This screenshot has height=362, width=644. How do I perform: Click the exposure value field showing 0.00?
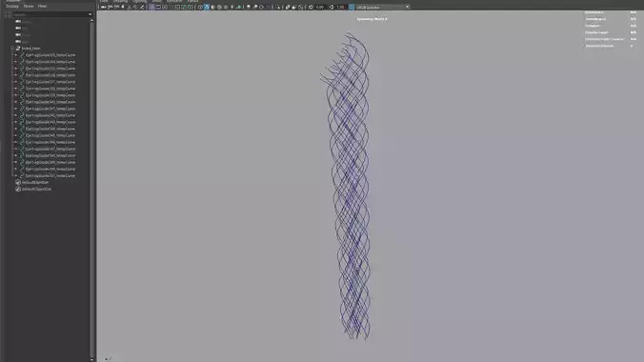coord(320,7)
